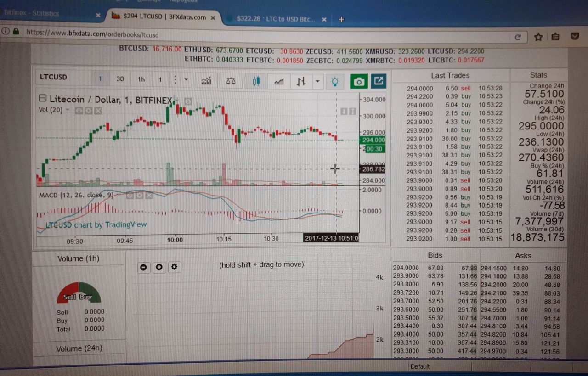Image resolution: width=588 pixels, height=376 pixels.
Task: Reload the bfxdata page
Action: 518,37
